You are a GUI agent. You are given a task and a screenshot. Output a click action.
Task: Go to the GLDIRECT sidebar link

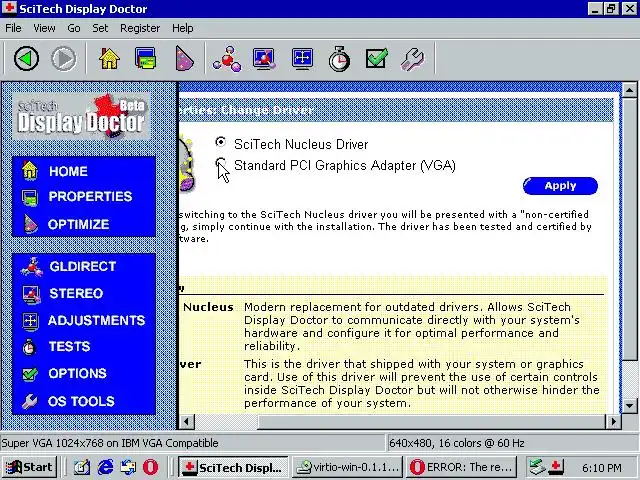pos(83,267)
